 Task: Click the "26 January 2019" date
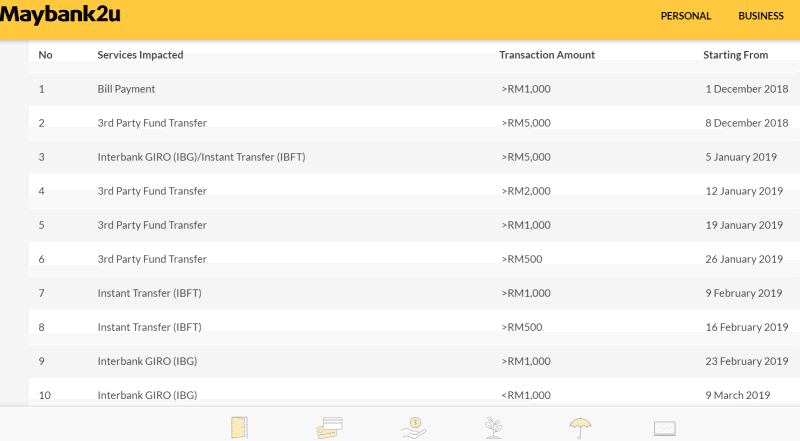(x=744, y=259)
